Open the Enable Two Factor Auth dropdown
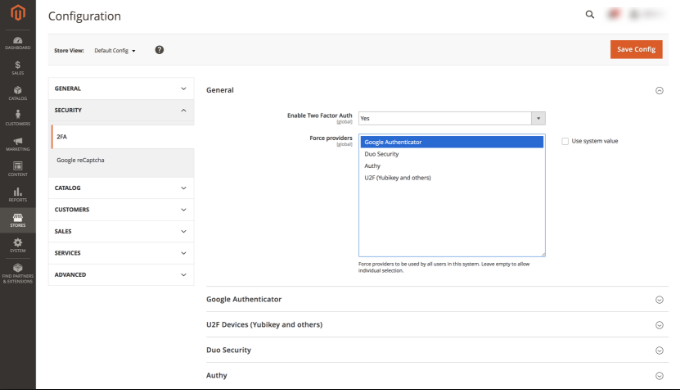This screenshot has height=390, width=680. [x=451, y=118]
